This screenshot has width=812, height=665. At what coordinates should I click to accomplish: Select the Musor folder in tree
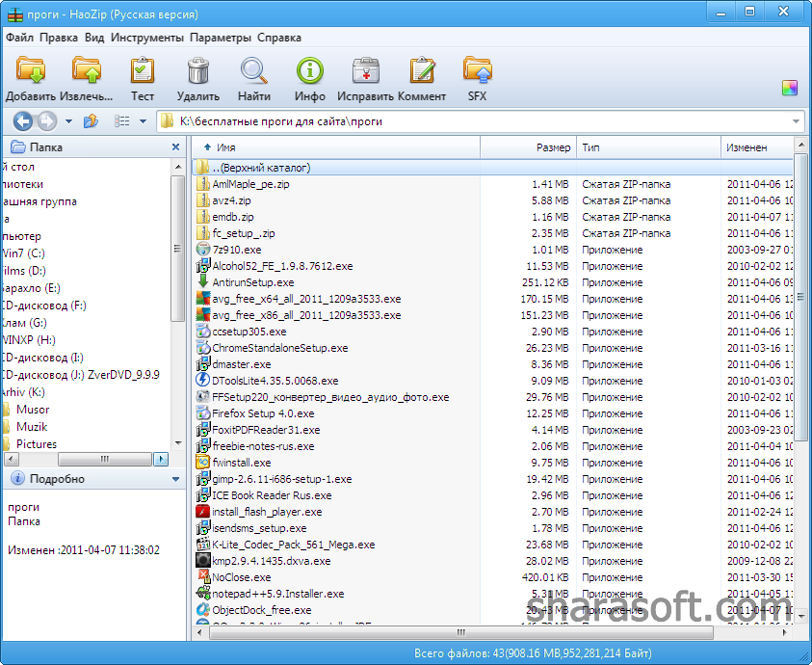point(33,410)
